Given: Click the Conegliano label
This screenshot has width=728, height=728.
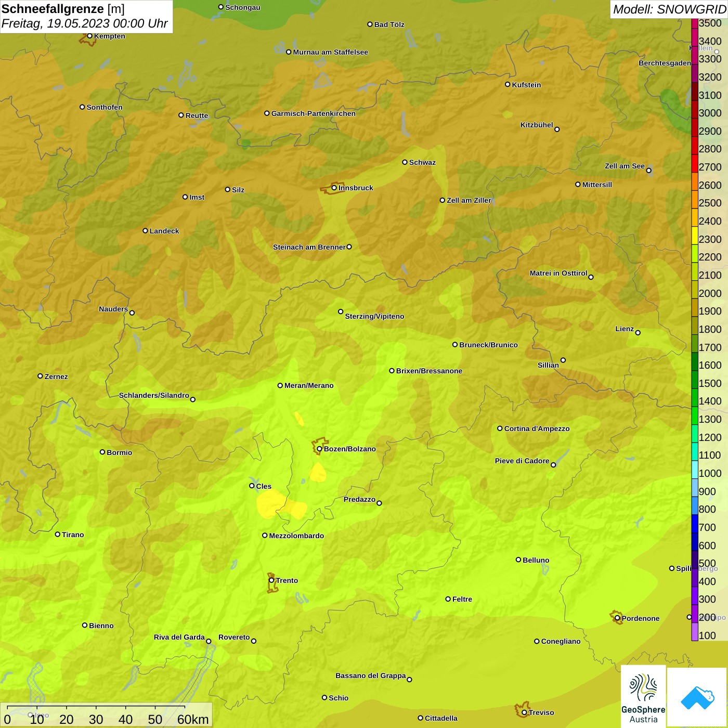Looking at the screenshot, I should pos(561,641).
